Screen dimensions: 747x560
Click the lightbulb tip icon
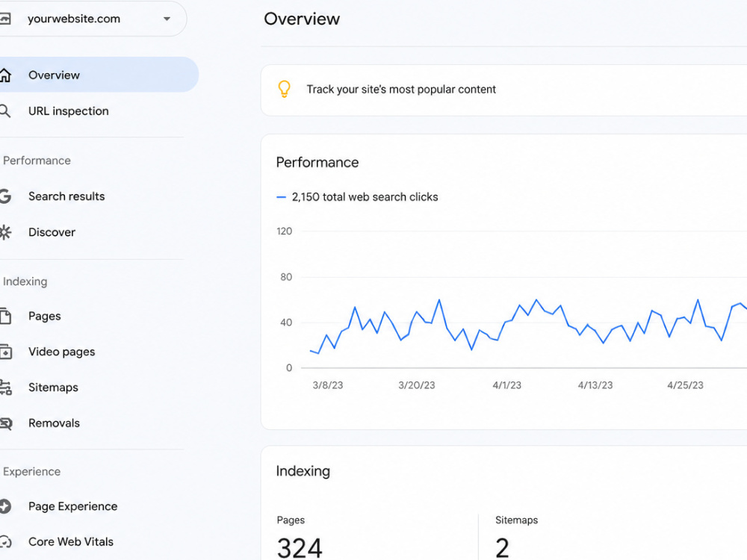284,89
